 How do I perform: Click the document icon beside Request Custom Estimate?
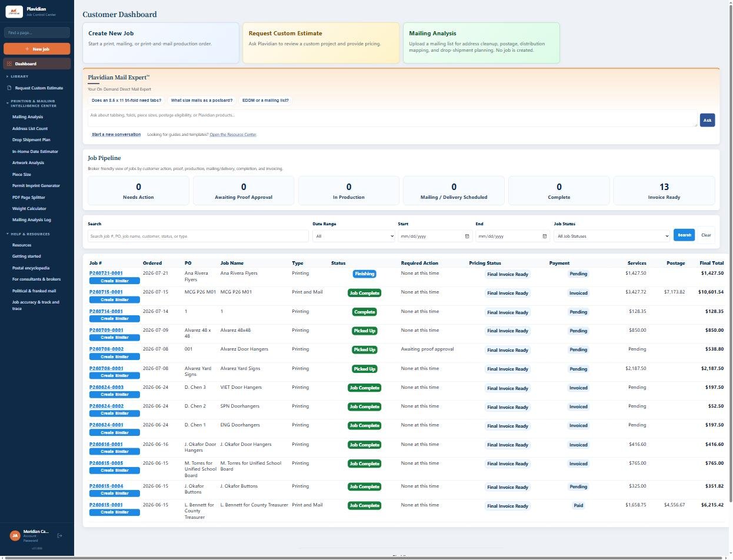[9, 88]
